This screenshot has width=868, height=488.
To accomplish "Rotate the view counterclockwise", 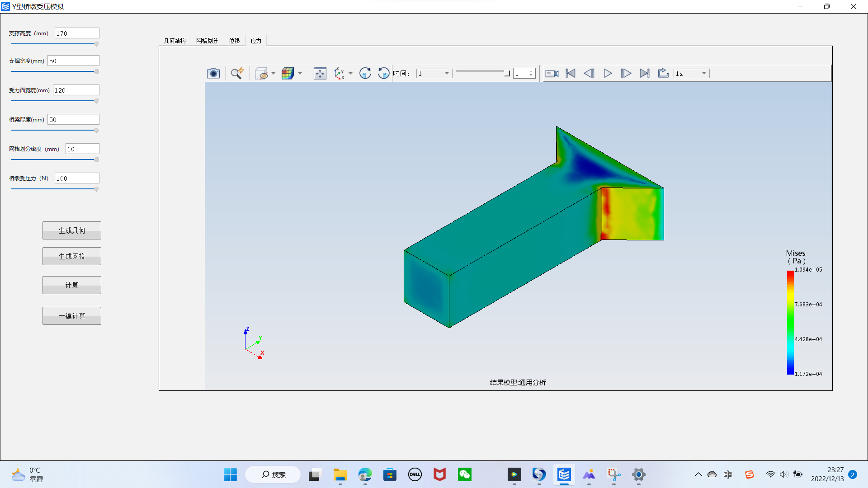I will pos(383,73).
